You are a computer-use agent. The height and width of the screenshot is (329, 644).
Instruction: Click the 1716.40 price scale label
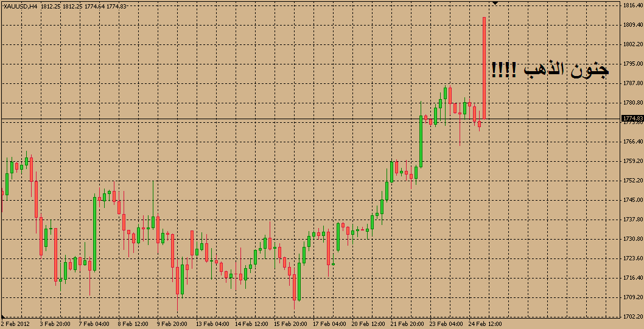[633, 278]
